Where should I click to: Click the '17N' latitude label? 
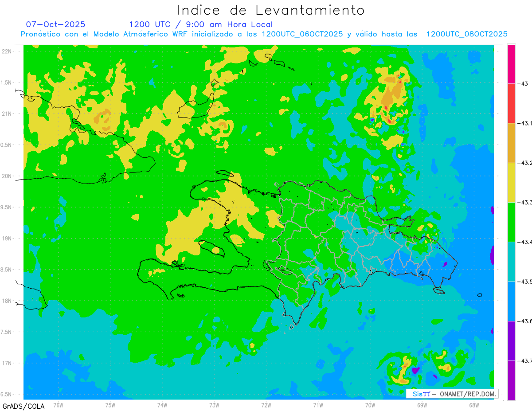click(x=7, y=363)
